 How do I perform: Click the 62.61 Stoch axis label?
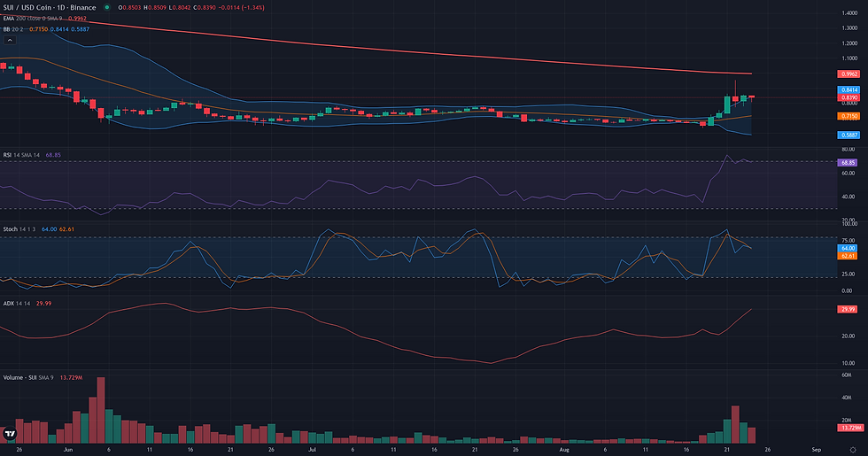click(848, 256)
